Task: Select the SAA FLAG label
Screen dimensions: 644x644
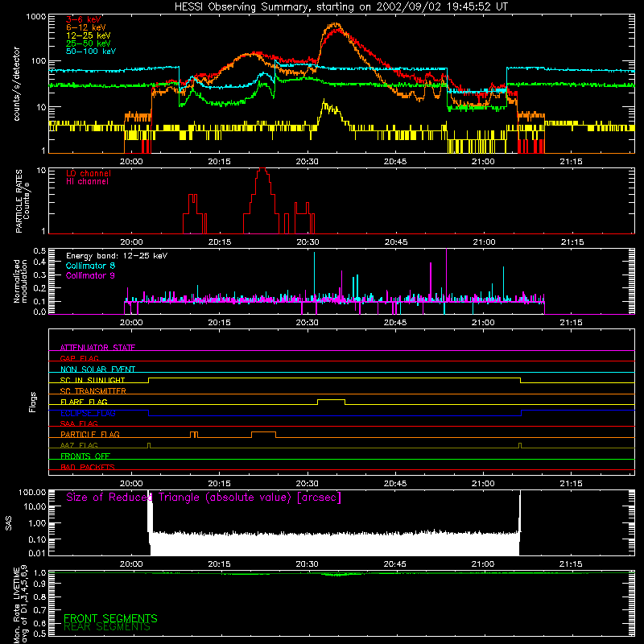Action: pos(79,423)
